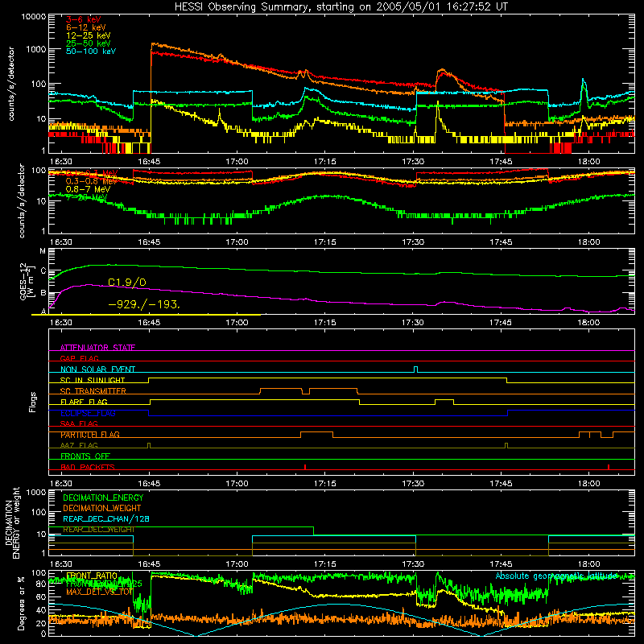
Task: Click the Degrees or % axis label
Action: (x=21, y=603)
